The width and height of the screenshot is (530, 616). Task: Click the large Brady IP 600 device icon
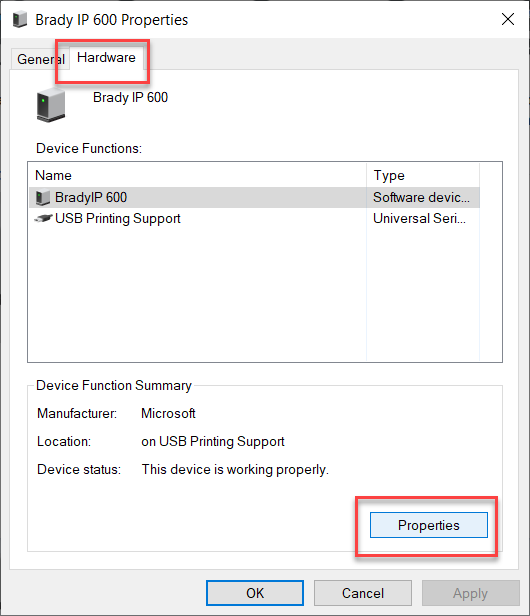coord(51,105)
